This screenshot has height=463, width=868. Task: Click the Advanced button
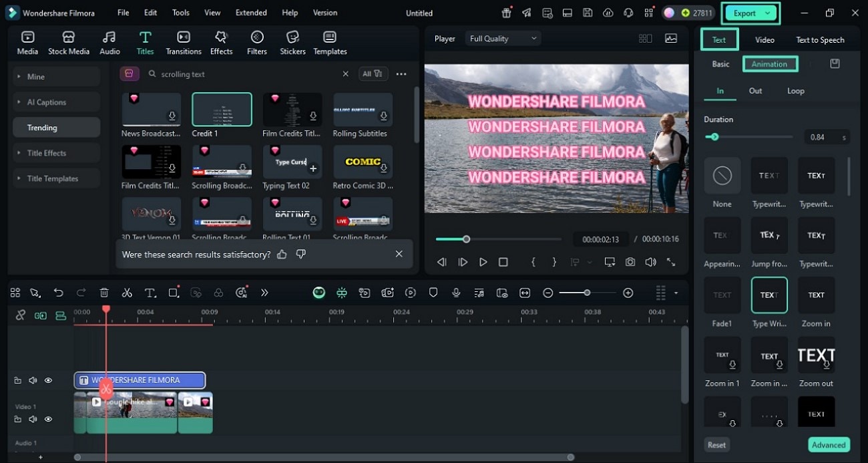click(x=829, y=445)
